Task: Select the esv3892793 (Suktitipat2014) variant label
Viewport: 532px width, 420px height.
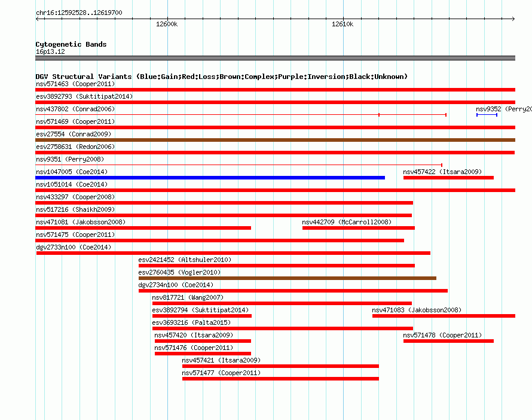Action: (84, 96)
